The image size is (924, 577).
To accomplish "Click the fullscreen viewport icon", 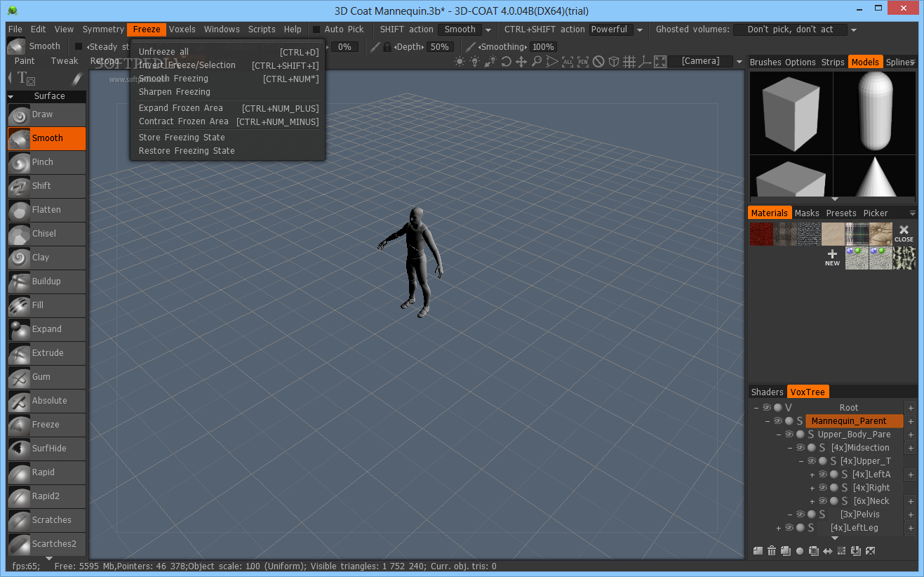I will tap(660, 62).
